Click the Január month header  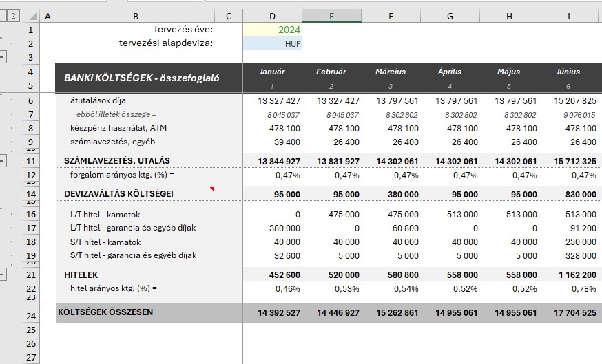coord(272,72)
